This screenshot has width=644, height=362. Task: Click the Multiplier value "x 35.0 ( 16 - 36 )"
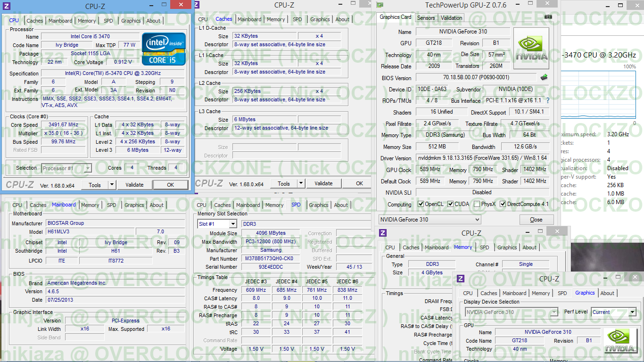point(64,133)
